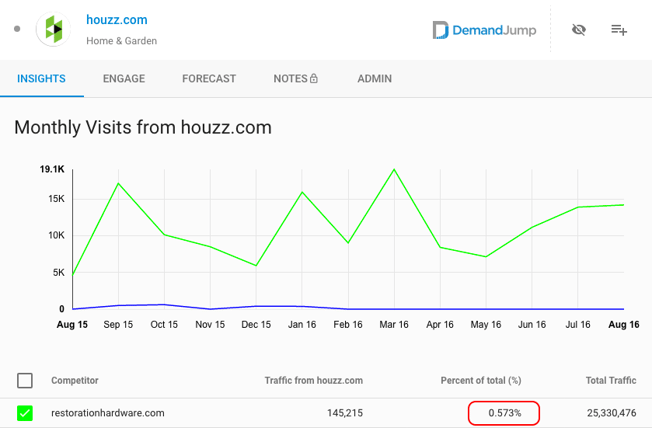Click the restorationhardware.com competitor name
Viewport: 652px width, 428px height.
click(x=108, y=413)
